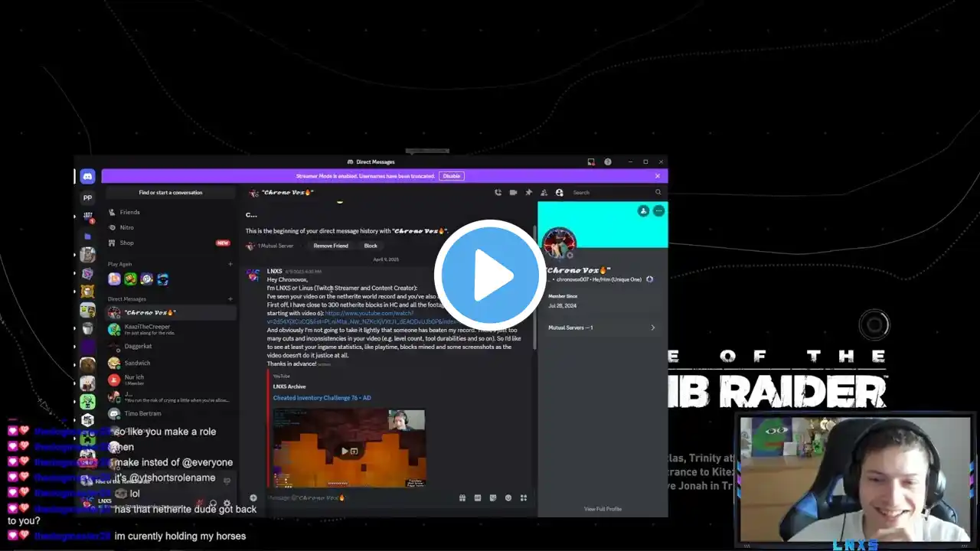The height and width of the screenshot is (551, 980).
Task: Open Discord home via the logo icon
Action: (87, 177)
